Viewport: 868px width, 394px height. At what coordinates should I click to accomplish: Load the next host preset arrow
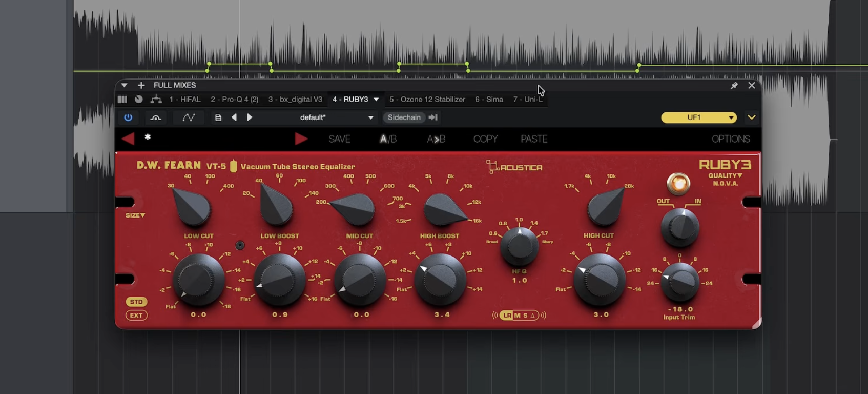pos(250,117)
